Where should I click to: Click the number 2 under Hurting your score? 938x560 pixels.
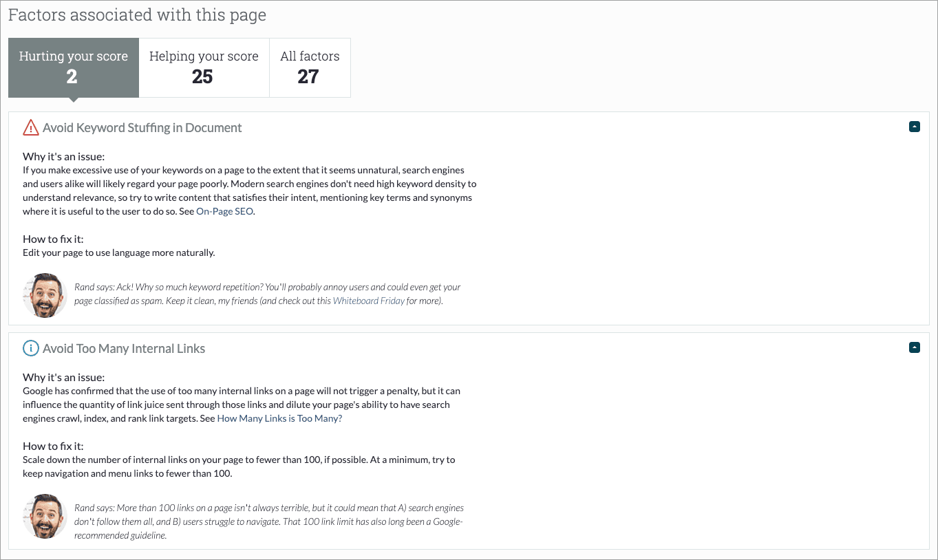pos(72,77)
